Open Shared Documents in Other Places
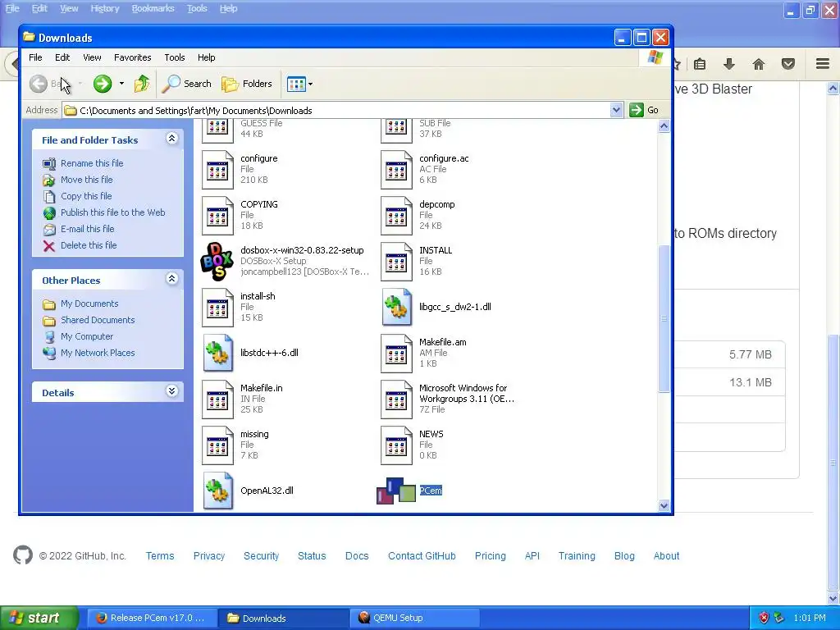The width and height of the screenshot is (840, 630). coord(98,320)
